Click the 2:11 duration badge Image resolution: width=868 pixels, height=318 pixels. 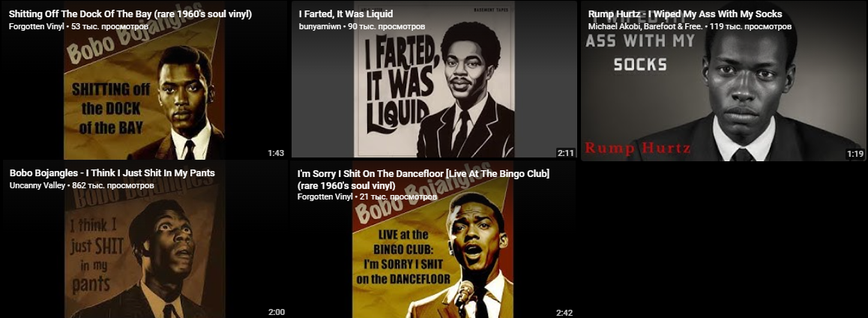coord(565,154)
